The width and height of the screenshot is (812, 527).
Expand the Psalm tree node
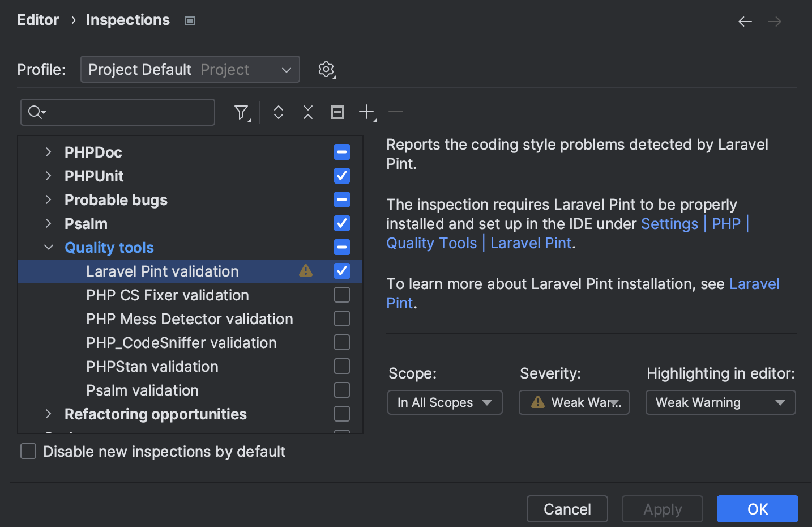coord(49,223)
